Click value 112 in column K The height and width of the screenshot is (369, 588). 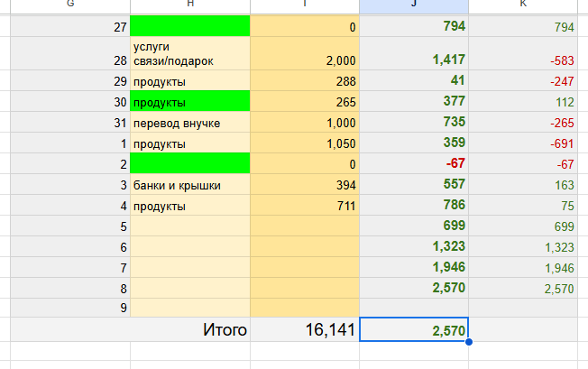click(x=523, y=101)
